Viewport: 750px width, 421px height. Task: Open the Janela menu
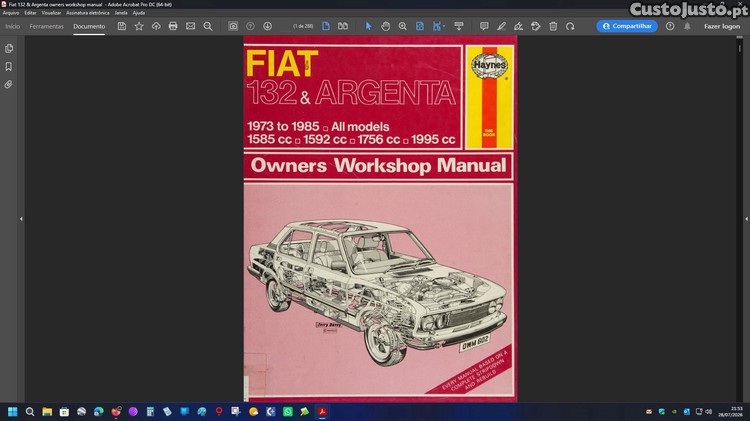coord(121,13)
